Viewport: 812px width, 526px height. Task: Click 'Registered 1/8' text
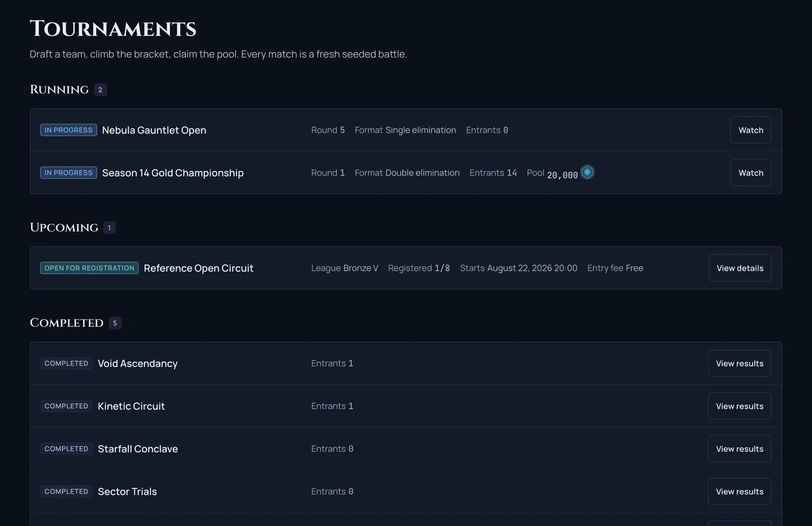pos(419,268)
